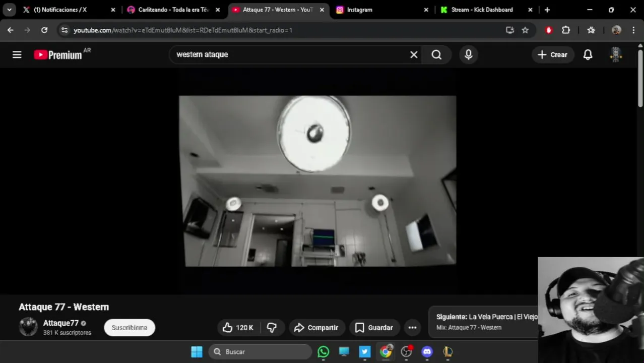Open OBS Studio from the taskbar
Image resolution: width=644 pixels, height=363 pixels.
click(x=407, y=352)
